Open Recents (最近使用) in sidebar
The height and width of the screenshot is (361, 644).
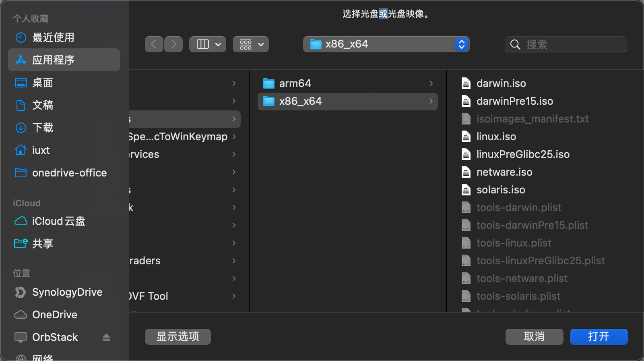pyautogui.click(x=64, y=37)
